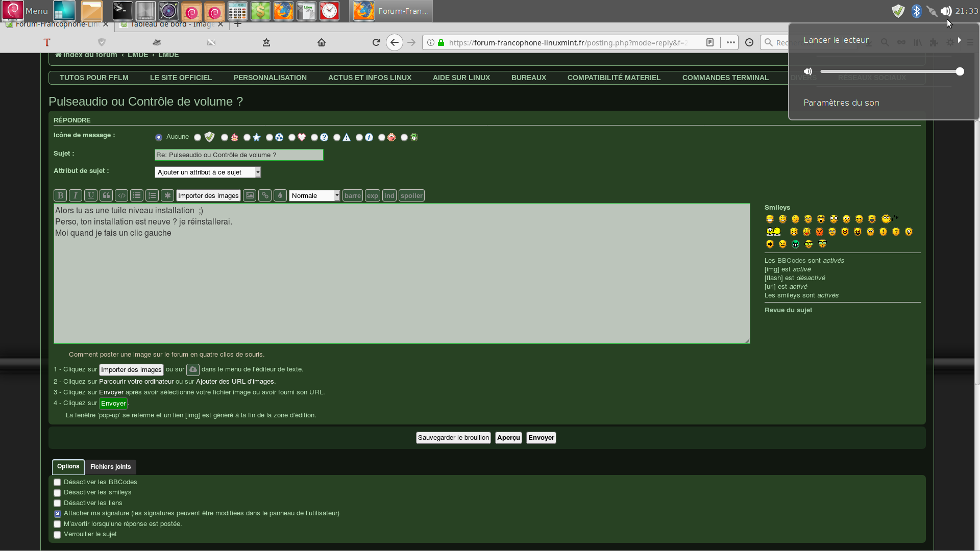Click the 'Aperçu' preview button
Image resolution: width=980 pixels, height=551 pixels.
[508, 438]
